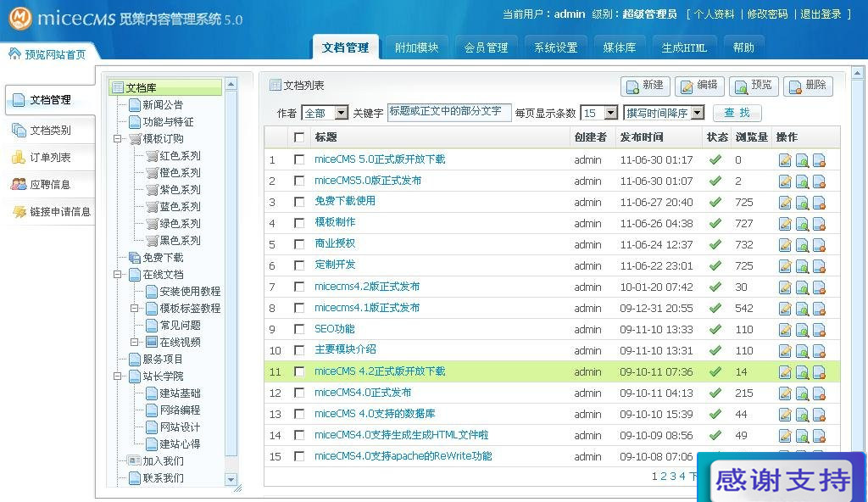Click the tree panel scroll-down arrow
Viewport: 868px width, 502px height.
231,480
